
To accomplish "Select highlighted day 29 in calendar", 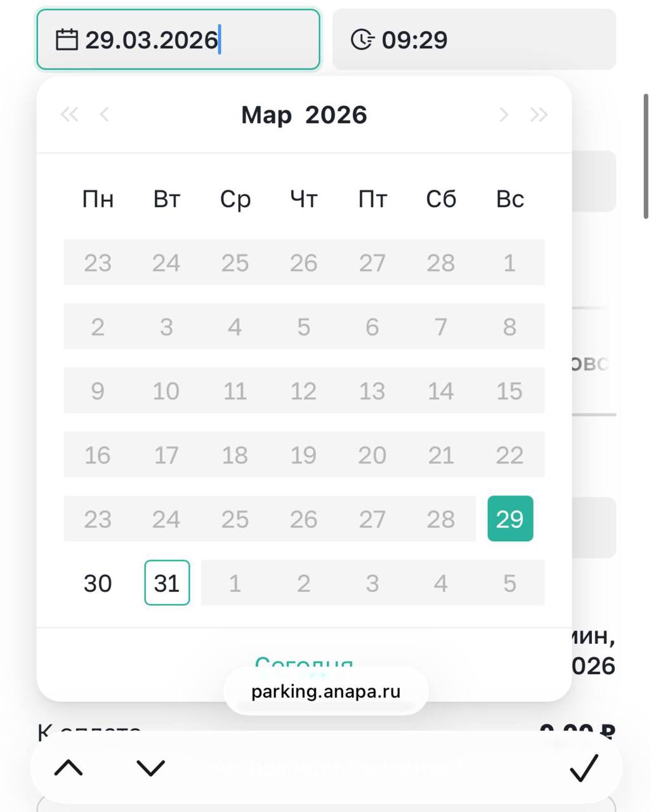I will [510, 519].
